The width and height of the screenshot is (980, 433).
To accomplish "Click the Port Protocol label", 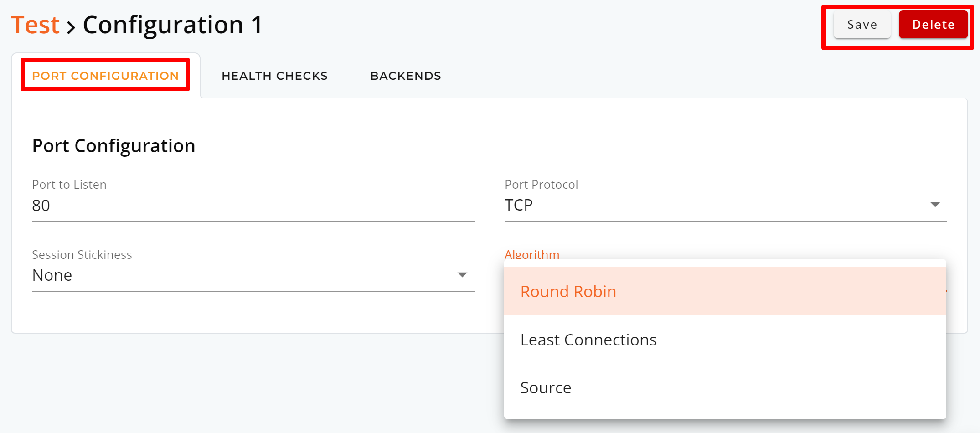I will coord(541,184).
